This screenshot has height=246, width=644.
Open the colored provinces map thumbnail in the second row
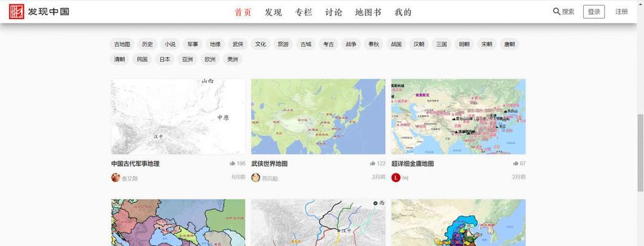pyautogui.click(x=459, y=223)
